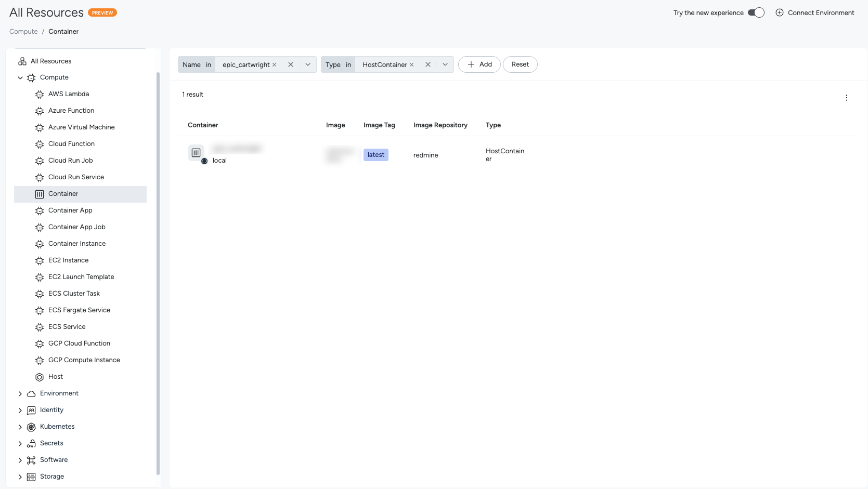Click the Host hexagon icon in sidebar
868x489 pixels.
40,377
